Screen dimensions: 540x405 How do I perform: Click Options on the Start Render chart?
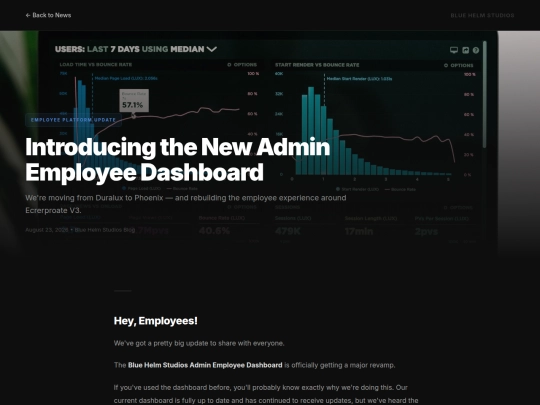click(x=459, y=65)
